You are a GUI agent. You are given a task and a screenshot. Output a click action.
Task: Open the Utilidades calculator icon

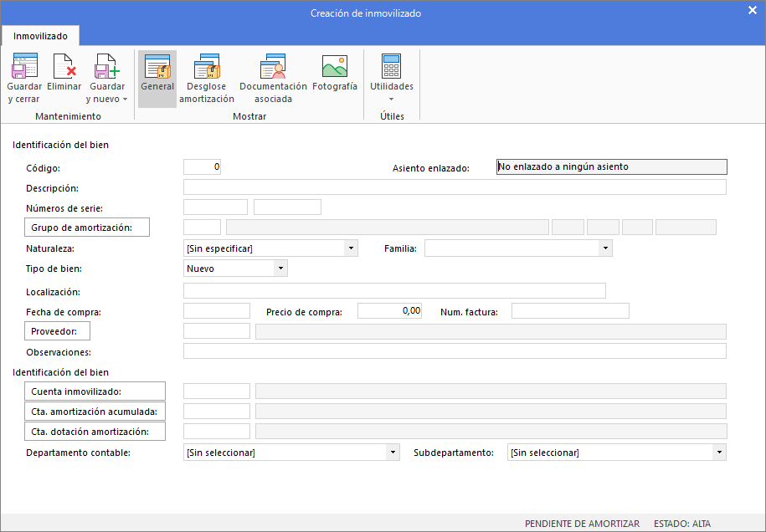[391, 66]
